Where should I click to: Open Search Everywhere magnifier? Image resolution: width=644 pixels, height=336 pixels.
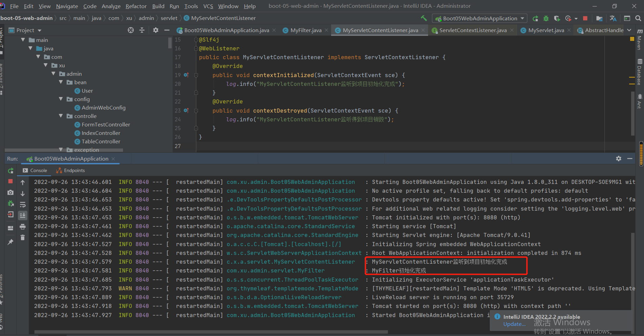coord(638,18)
